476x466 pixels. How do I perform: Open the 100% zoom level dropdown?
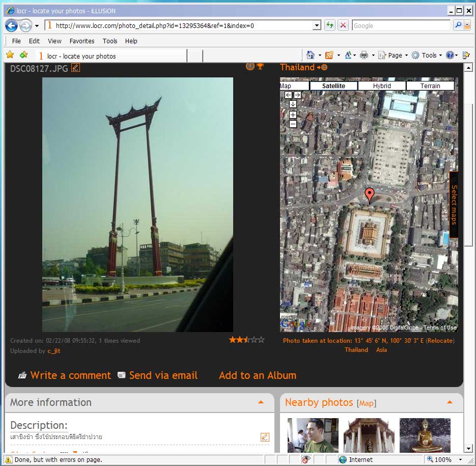click(460, 459)
